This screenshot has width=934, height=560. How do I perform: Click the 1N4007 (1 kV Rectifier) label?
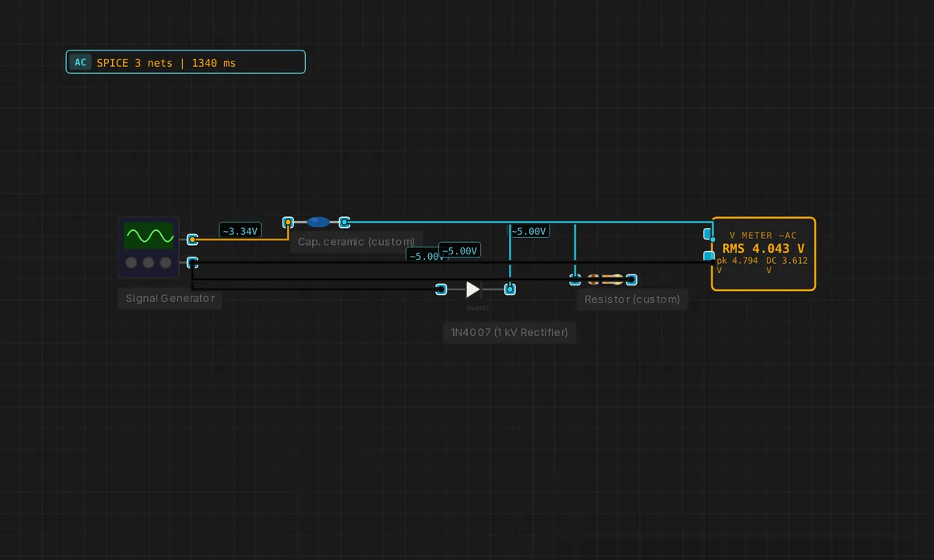(509, 332)
